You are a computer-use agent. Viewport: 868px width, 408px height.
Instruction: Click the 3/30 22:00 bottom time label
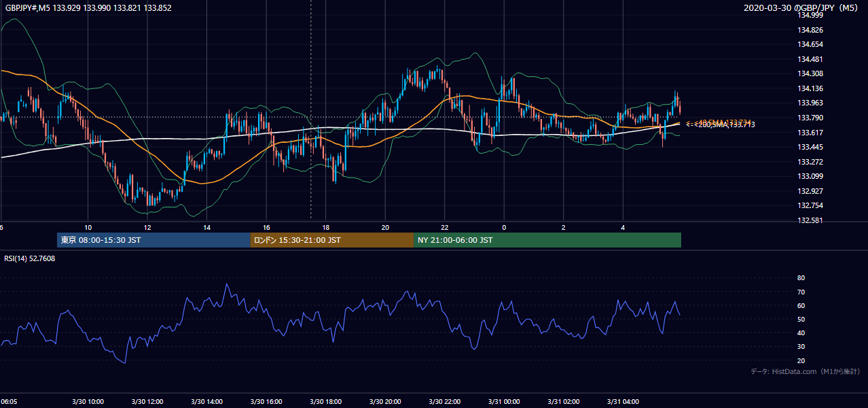pos(445,401)
